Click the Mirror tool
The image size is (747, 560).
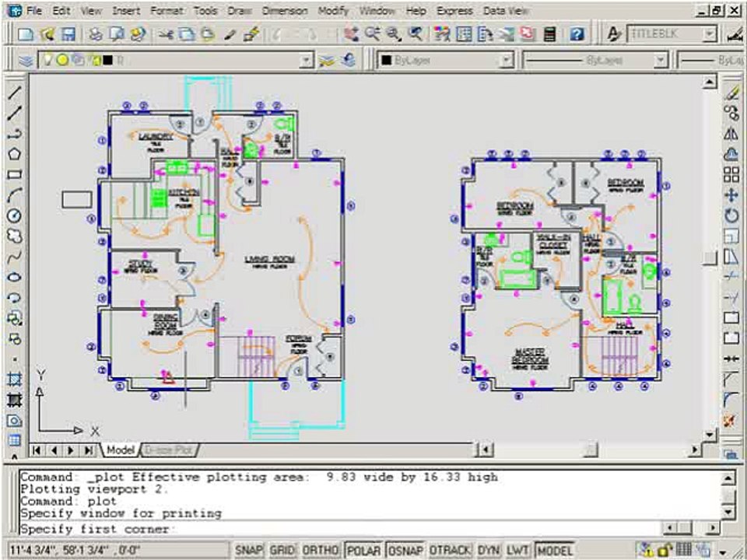(731, 134)
